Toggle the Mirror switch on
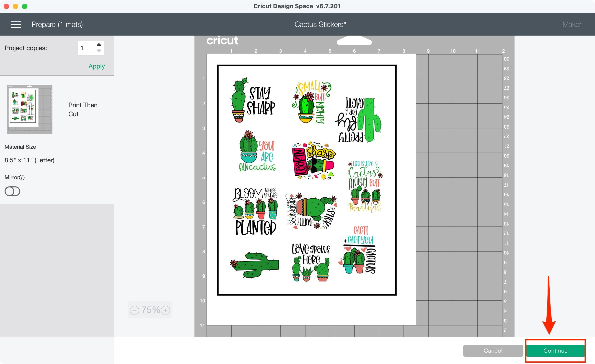The height and width of the screenshot is (364, 595). [12, 191]
